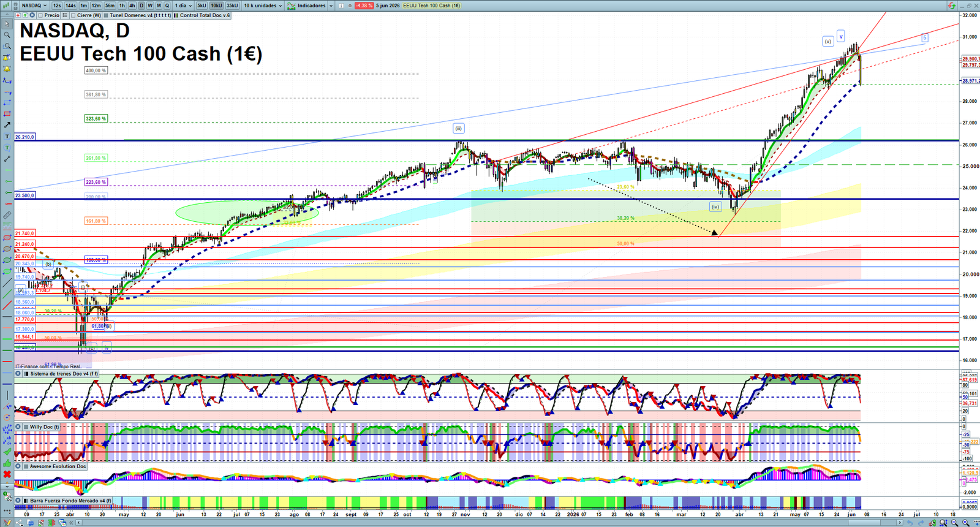
Task: Open the 10 k unidades dropdown
Action: click(x=263, y=6)
